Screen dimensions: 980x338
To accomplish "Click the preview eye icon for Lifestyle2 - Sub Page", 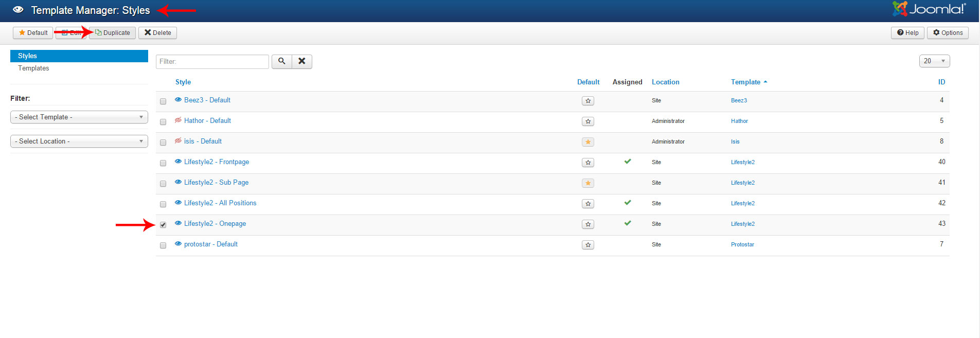I will (x=178, y=182).
